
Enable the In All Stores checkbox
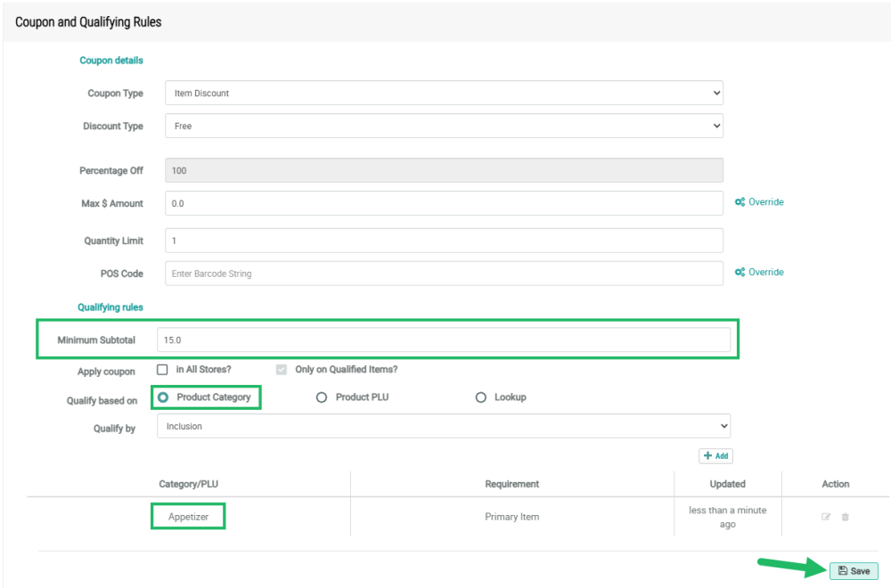162,370
